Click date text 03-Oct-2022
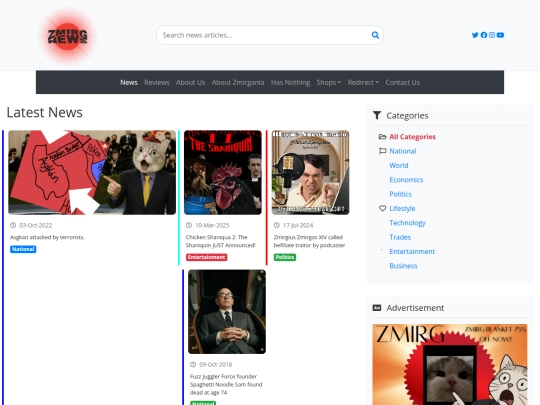540x405 pixels. [x=35, y=225]
